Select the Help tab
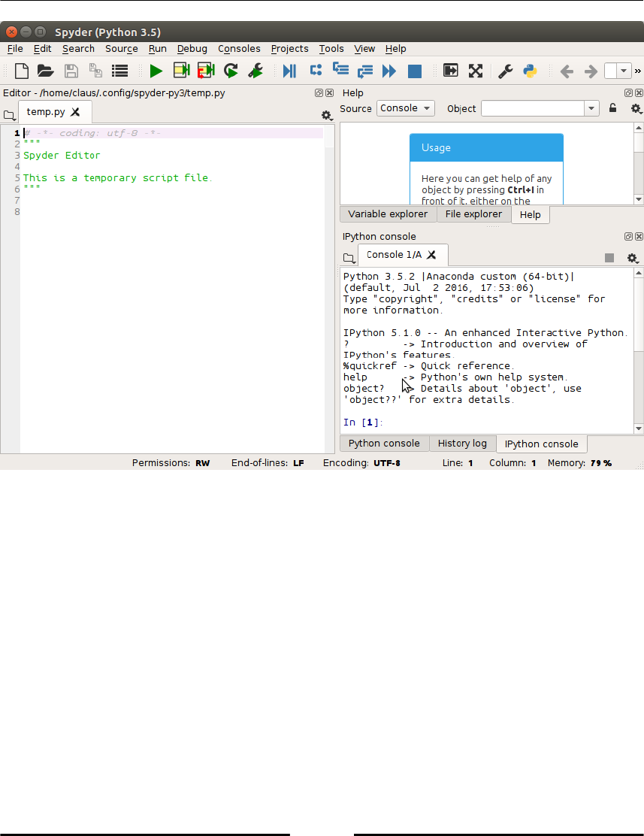Image resolution: width=644 pixels, height=836 pixels. [531, 215]
